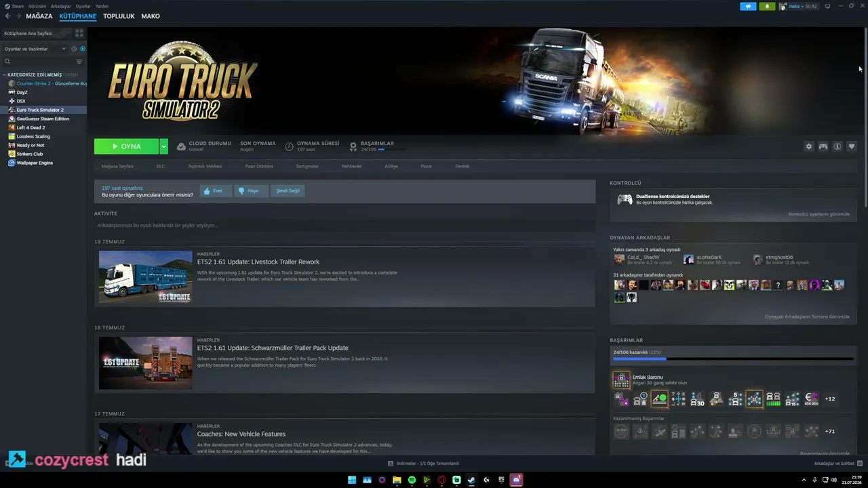Open the Atölye workshop link
Screen dimensions: 868x488
pyautogui.click(x=391, y=166)
